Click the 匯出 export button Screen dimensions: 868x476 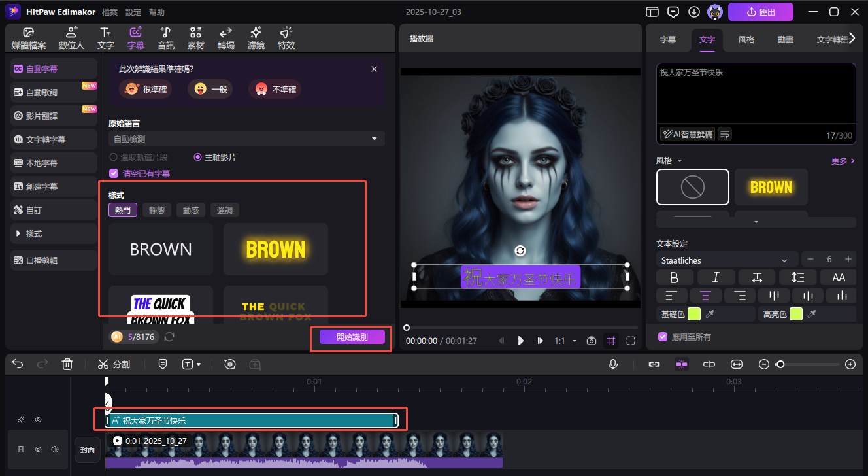click(760, 12)
